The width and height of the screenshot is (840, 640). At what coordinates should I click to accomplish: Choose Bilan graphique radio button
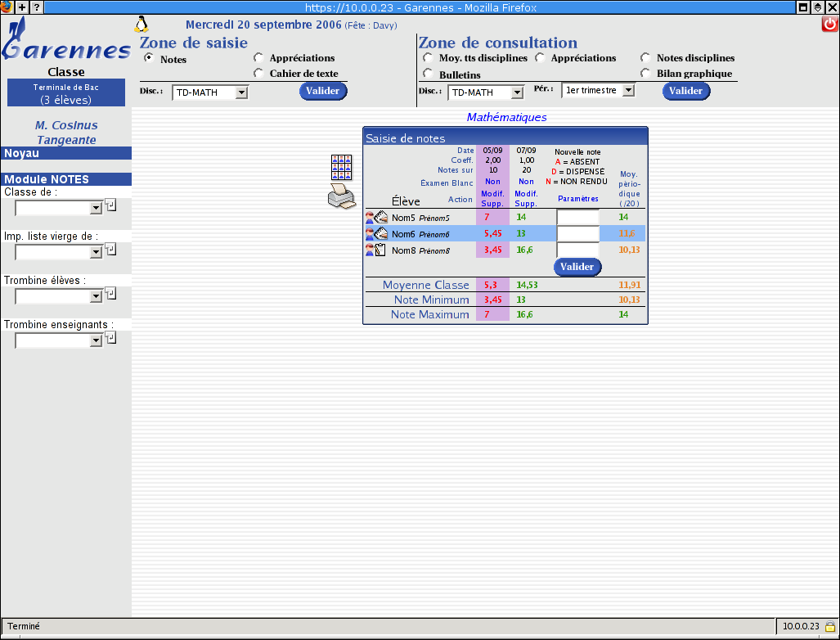tap(645, 74)
